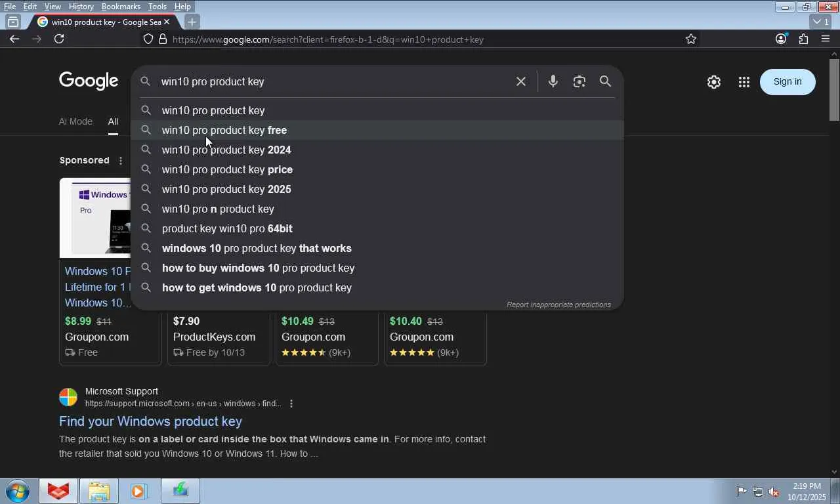Screen dimensions: 840x504
Task: Open the Bookmarks menu
Action: pos(121,7)
